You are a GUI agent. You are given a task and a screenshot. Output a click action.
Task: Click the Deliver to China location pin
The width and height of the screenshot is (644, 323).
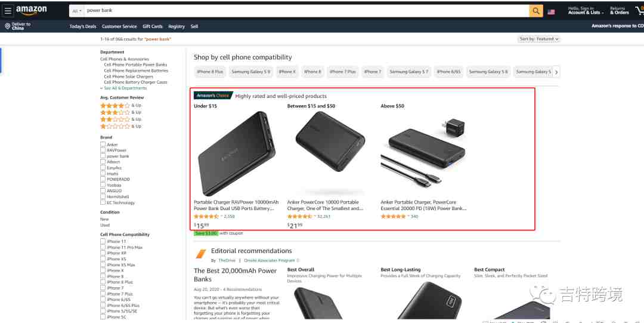(x=7, y=26)
